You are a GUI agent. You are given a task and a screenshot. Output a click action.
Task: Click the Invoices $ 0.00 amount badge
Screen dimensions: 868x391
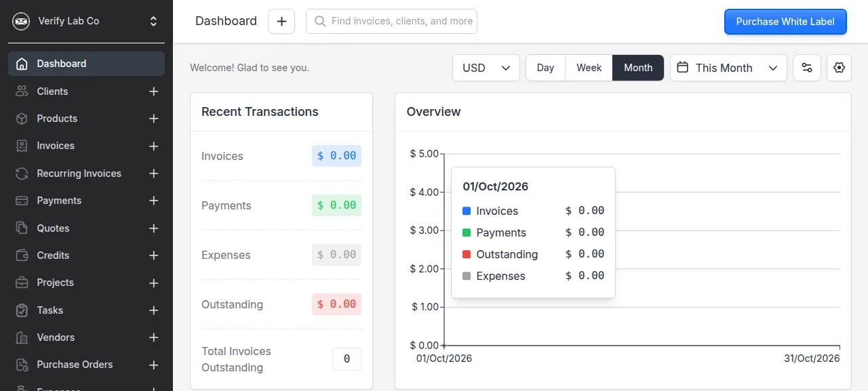tap(336, 156)
